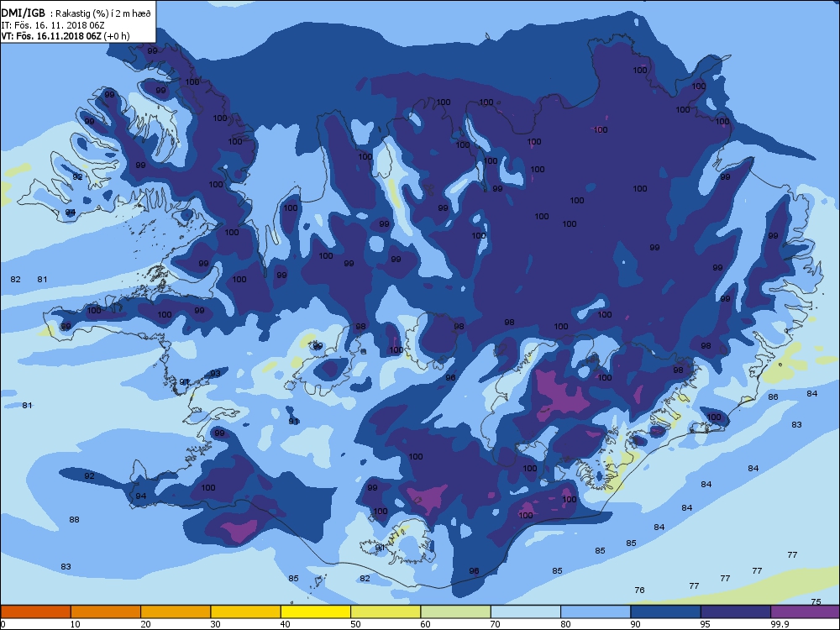Click the 'VT: Fös. 16.11.2018 06Z (+0 h)' line

click(66, 36)
